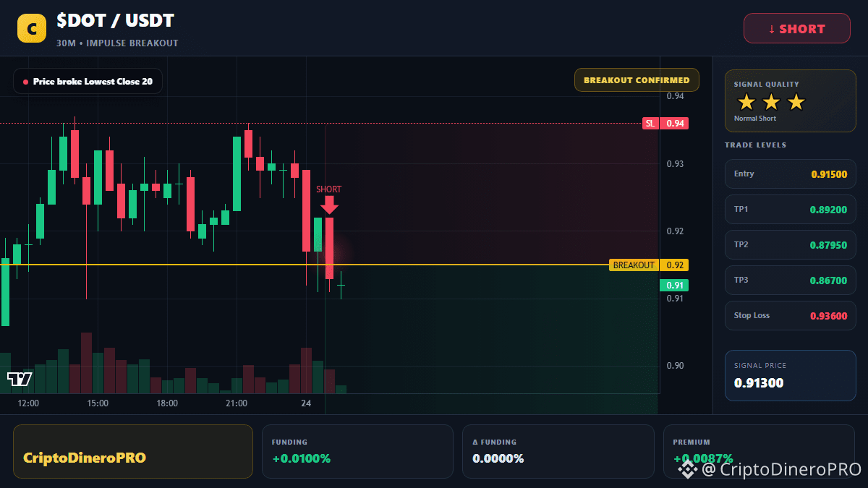Click the Normal Short label
The image size is (868, 488).
pos(755,119)
